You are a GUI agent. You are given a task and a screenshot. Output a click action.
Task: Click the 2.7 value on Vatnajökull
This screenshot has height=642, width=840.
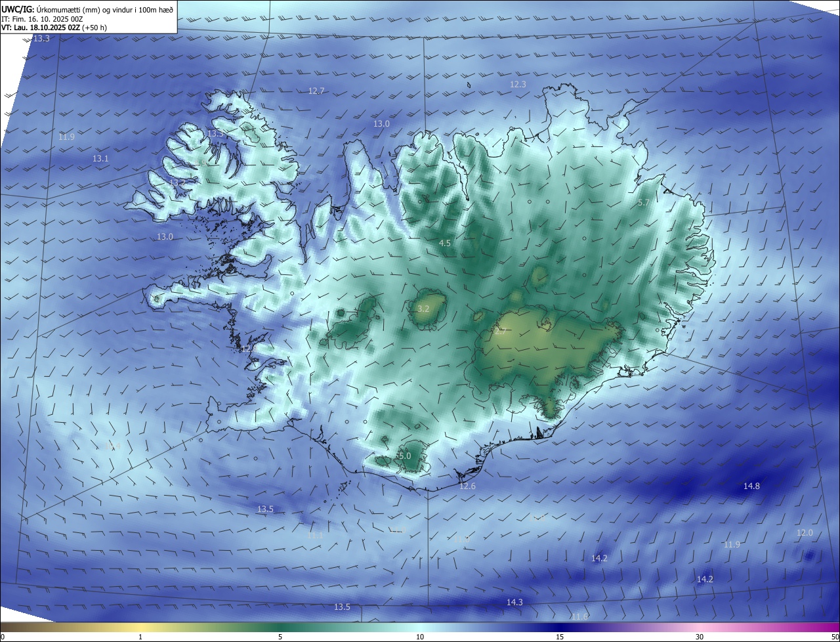[x=501, y=332]
